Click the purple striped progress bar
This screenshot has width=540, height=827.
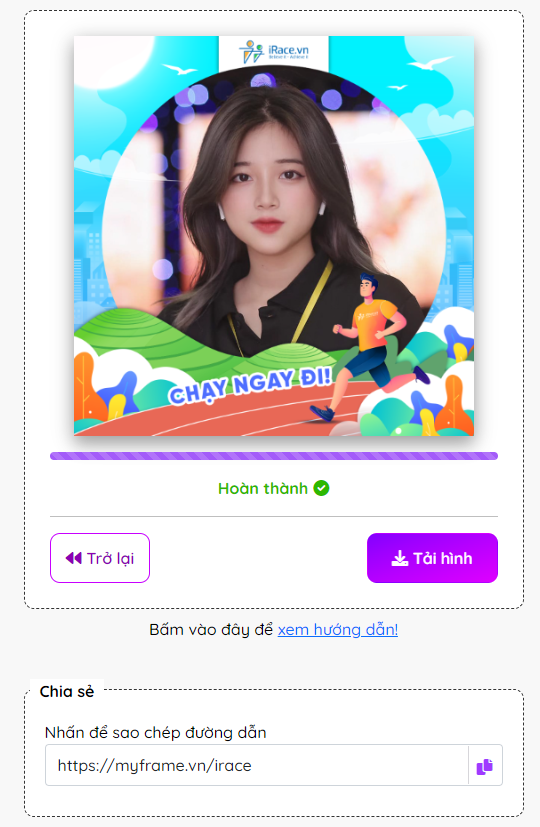coord(274,456)
